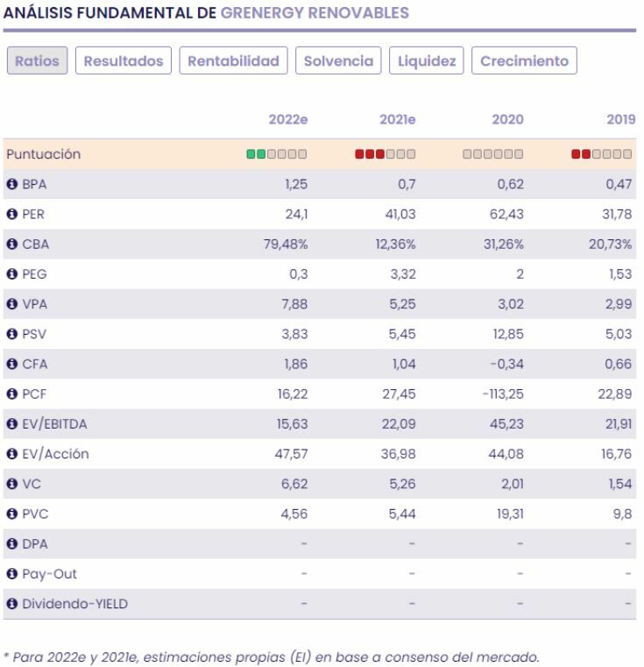Click the Dividendo-YIELD info icon
Screen dimensions: 644x667
13,604
